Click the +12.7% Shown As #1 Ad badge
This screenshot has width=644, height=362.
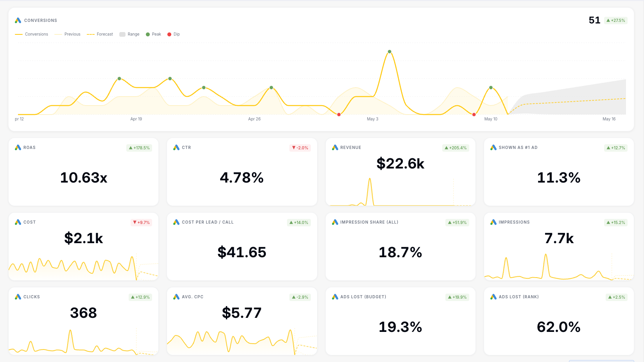(x=616, y=148)
